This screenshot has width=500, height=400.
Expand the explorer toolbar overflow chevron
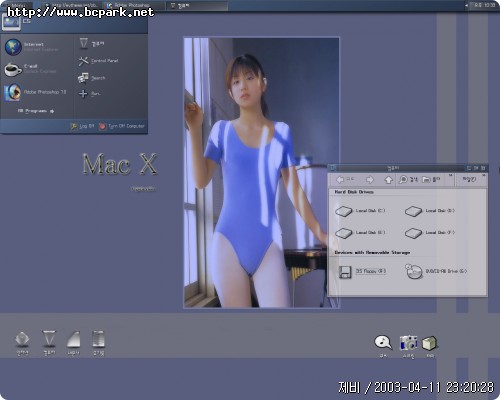[450, 175]
